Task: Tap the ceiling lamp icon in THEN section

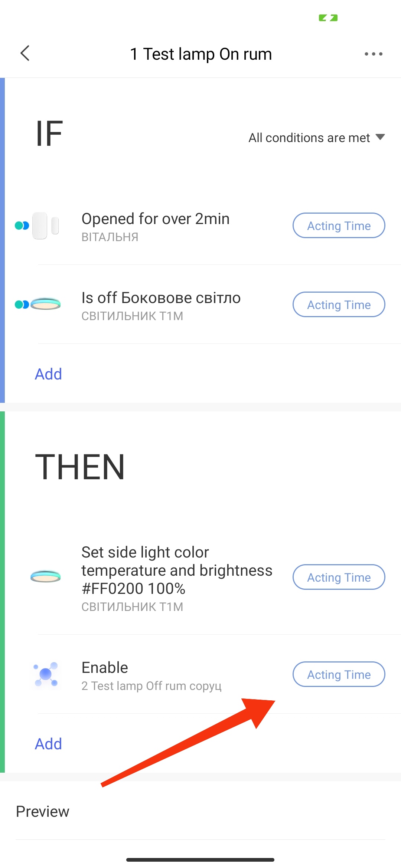Action: (x=45, y=577)
